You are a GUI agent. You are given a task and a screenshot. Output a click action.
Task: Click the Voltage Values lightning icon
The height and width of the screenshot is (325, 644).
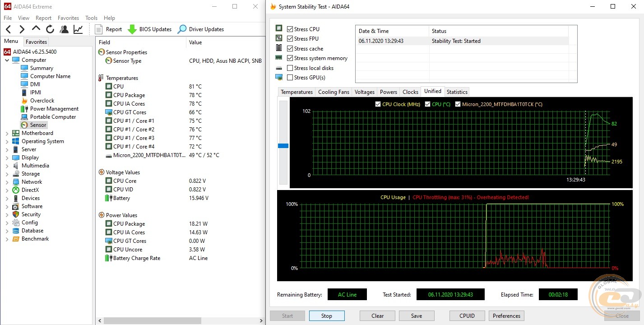(102, 172)
